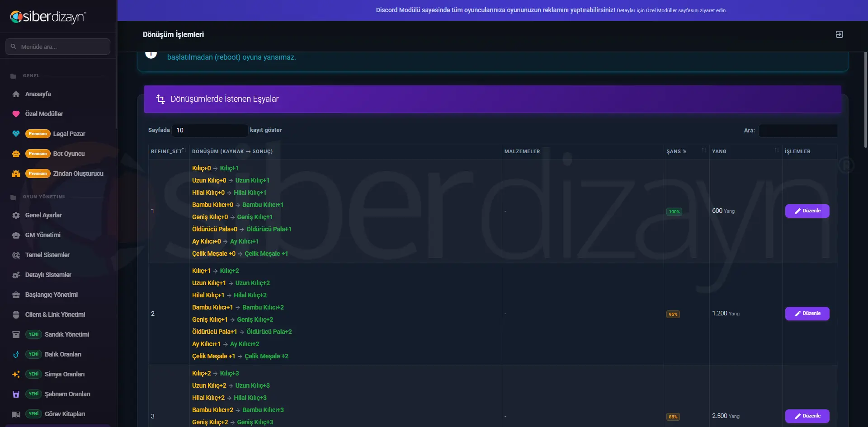Open Bot Oyuncu premium link
868x427 pixels.
click(x=69, y=154)
